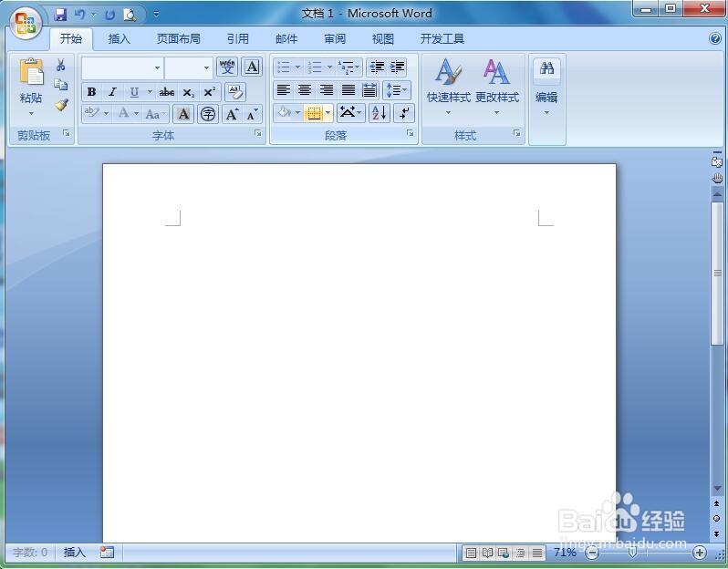The height and width of the screenshot is (569, 728).
Task: Select the Format Painter brush
Action: pos(61,105)
